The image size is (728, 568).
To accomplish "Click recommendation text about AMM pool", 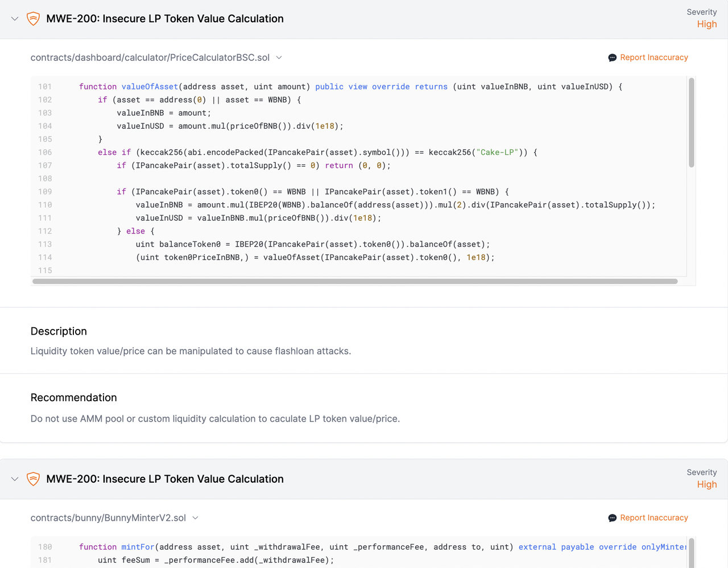I will (216, 419).
